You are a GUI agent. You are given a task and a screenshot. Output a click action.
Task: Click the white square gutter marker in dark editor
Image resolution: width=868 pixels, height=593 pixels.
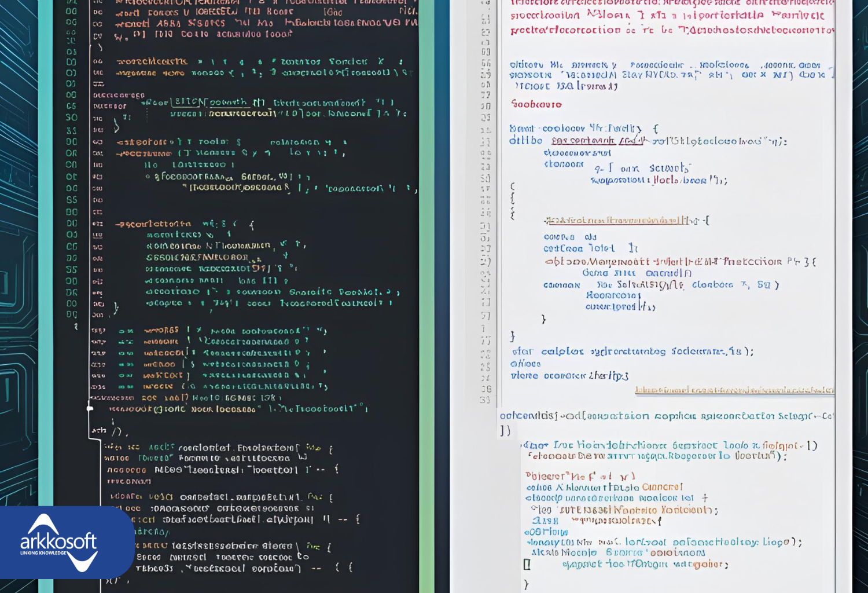[x=90, y=408]
